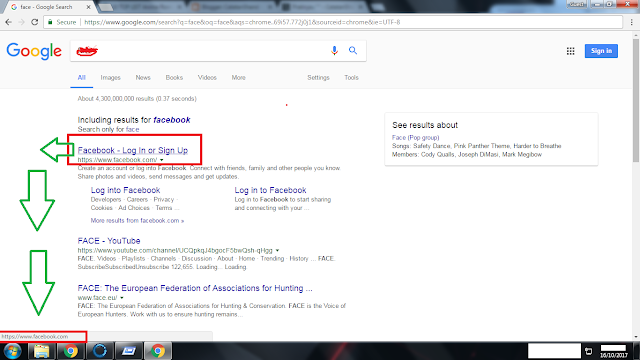Click the scrollbar up arrow

pos(636,36)
